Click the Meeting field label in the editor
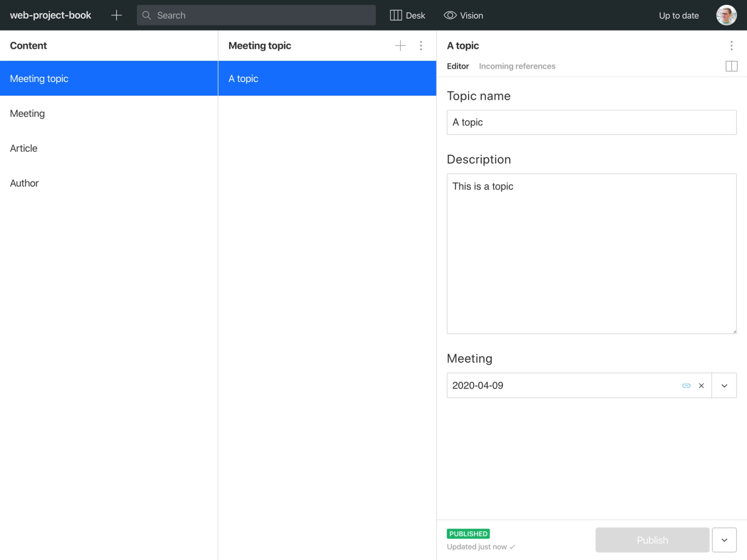The height and width of the screenshot is (560, 747). 470,358
